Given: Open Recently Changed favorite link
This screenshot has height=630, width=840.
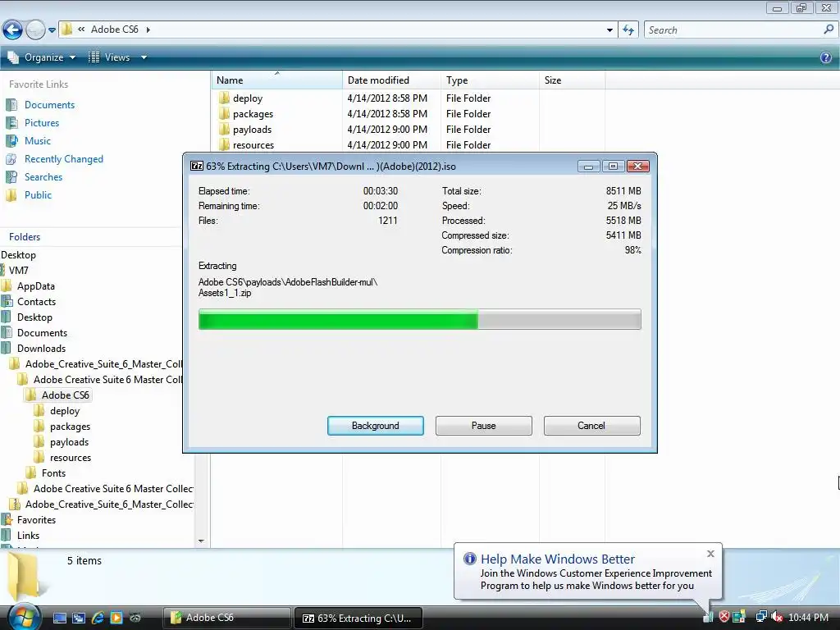Looking at the screenshot, I should pyautogui.click(x=63, y=159).
